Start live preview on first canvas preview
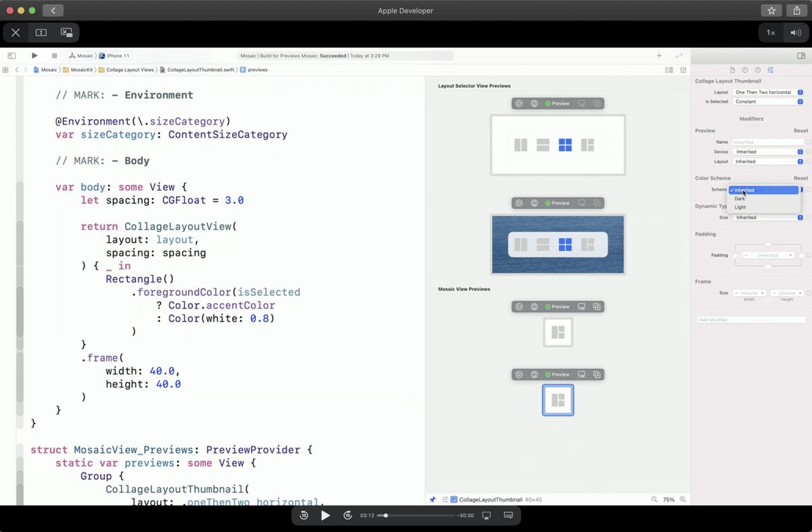The image size is (812, 532). point(519,104)
